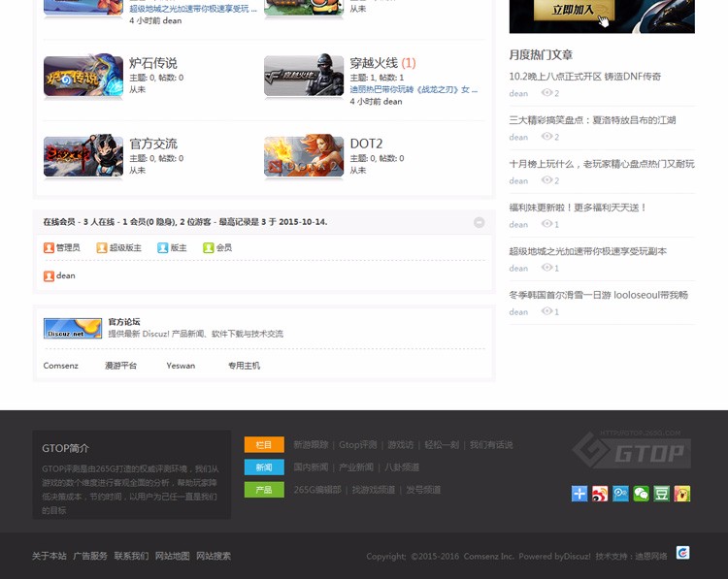Open footer link 游戏访
This screenshot has height=579, width=728.
(x=400, y=445)
